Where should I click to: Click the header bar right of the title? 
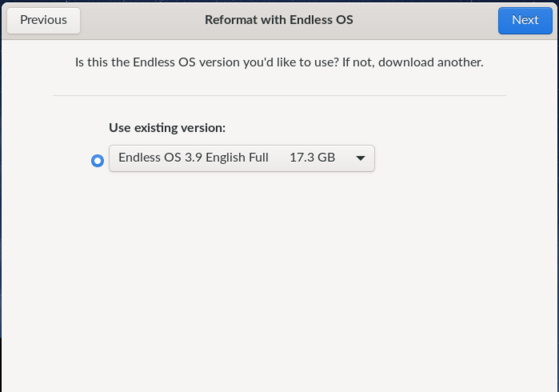point(425,20)
